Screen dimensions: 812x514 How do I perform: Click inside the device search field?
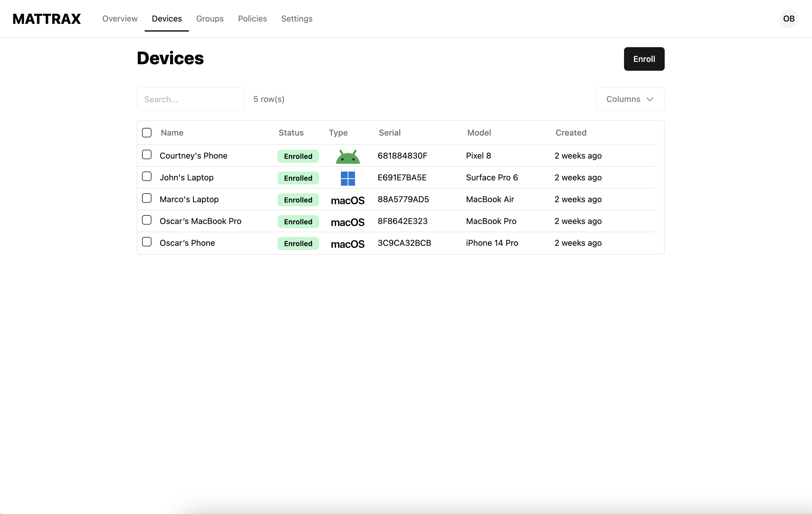(190, 99)
